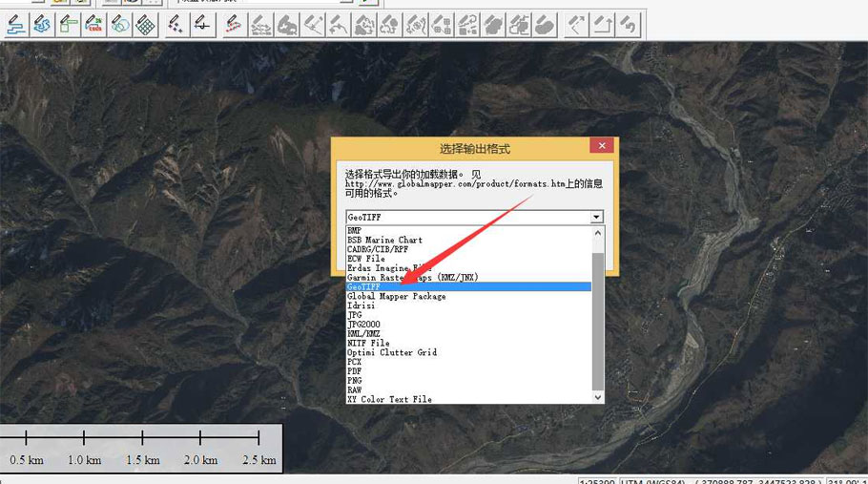
Task: Choose Garmin Raster Maps (KMZ/JNX)
Action: 468,278
